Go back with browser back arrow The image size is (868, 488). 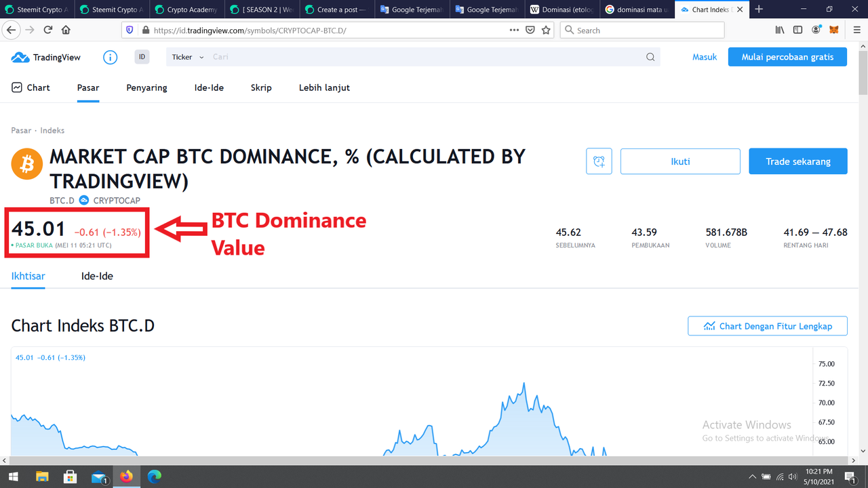coord(11,30)
